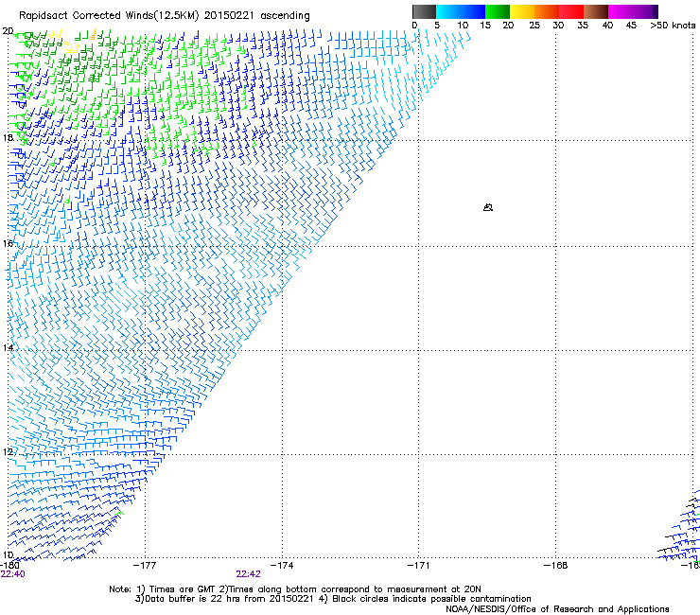Click the latitude label '18' on left axis
This screenshot has height=615, width=700.
[x=8, y=137]
